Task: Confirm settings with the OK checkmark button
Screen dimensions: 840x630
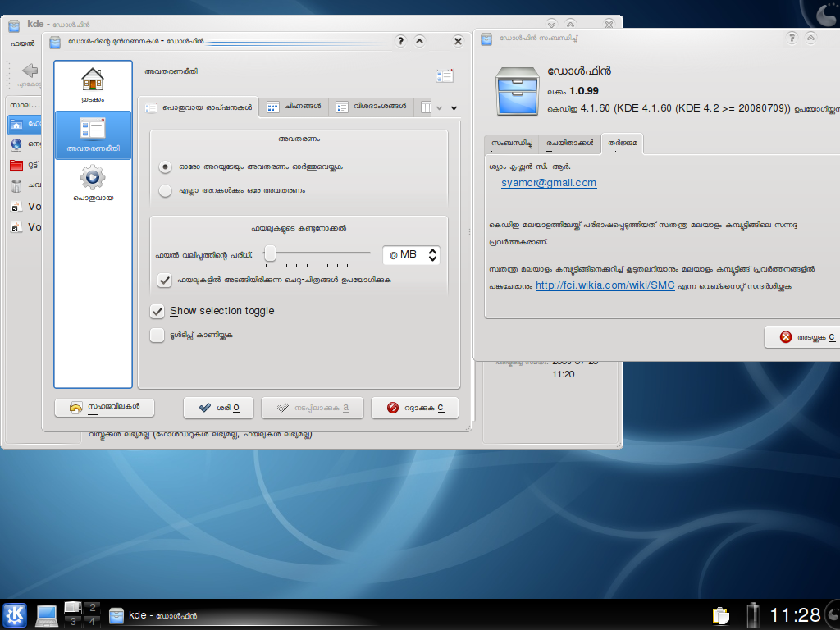Action: [218, 408]
